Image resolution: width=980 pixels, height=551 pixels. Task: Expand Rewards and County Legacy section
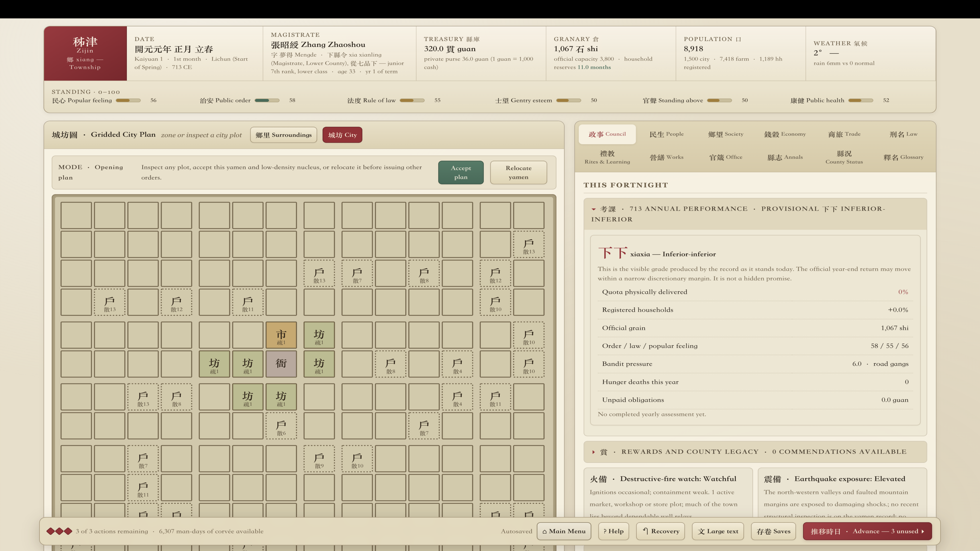point(755,452)
